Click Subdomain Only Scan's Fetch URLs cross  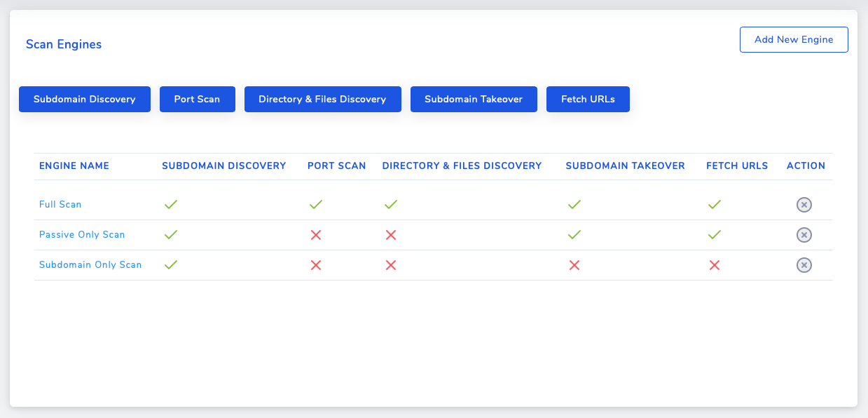click(x=715, y=265)
